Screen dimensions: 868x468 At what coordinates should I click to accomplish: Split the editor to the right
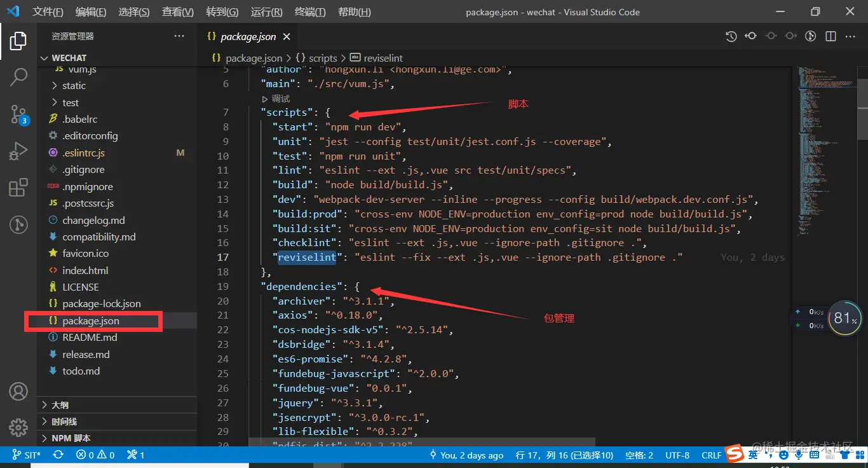(x=830, y=36)
